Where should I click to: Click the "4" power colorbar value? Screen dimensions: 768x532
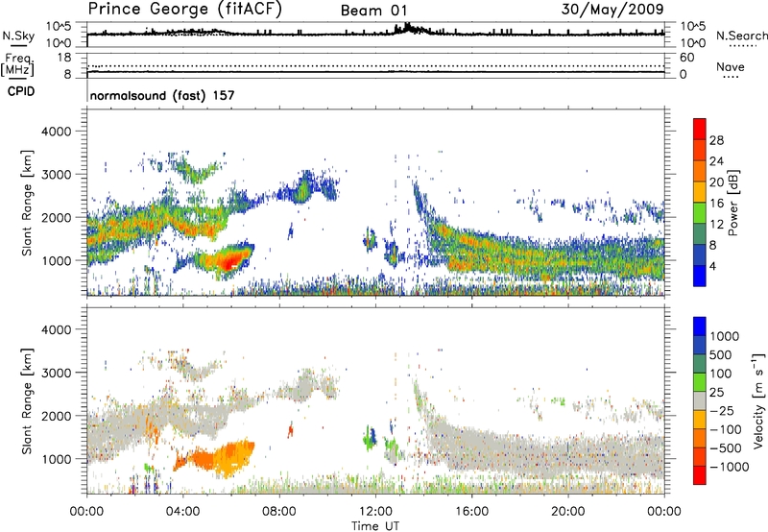[x=712, y=266]
